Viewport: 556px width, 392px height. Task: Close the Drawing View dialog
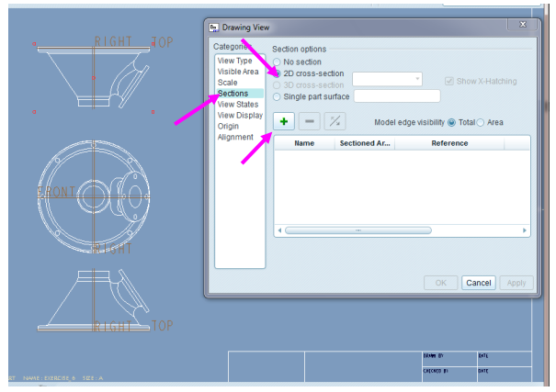pyautogui.click(x=523, y=25)
